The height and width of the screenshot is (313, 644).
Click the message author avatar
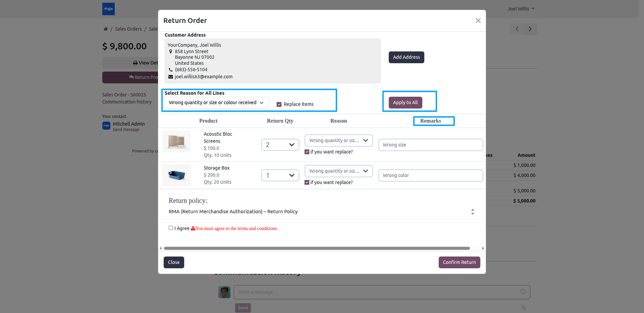coord(224,292)
